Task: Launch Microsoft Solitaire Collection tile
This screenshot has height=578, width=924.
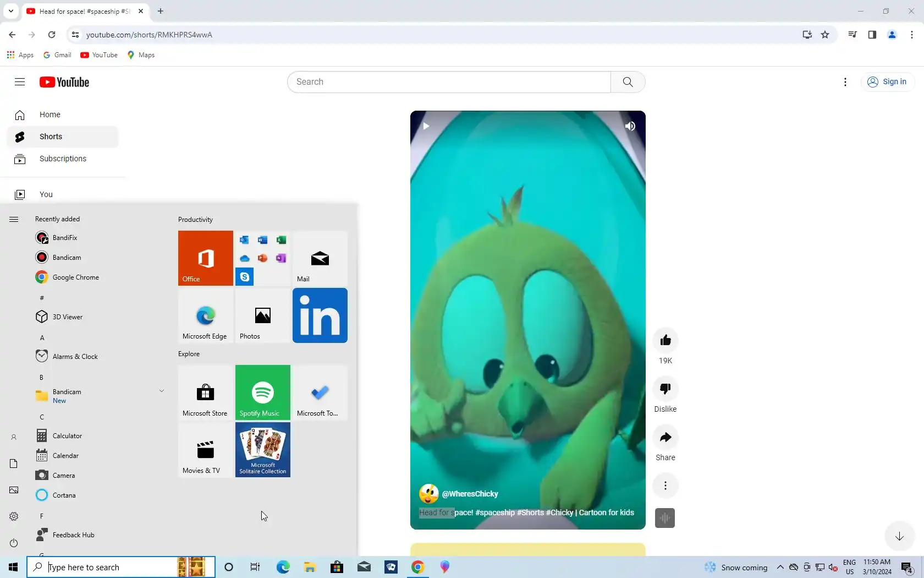Action: 263,450
